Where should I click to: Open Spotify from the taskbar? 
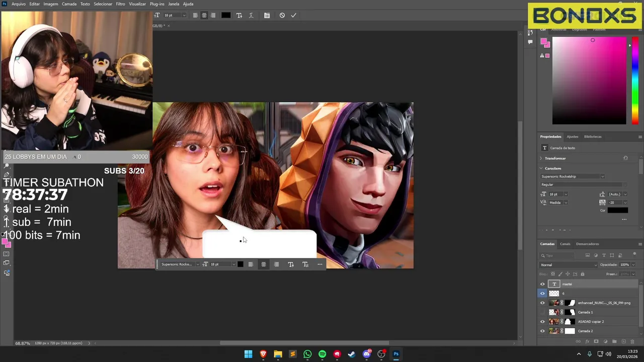point(322,354)
